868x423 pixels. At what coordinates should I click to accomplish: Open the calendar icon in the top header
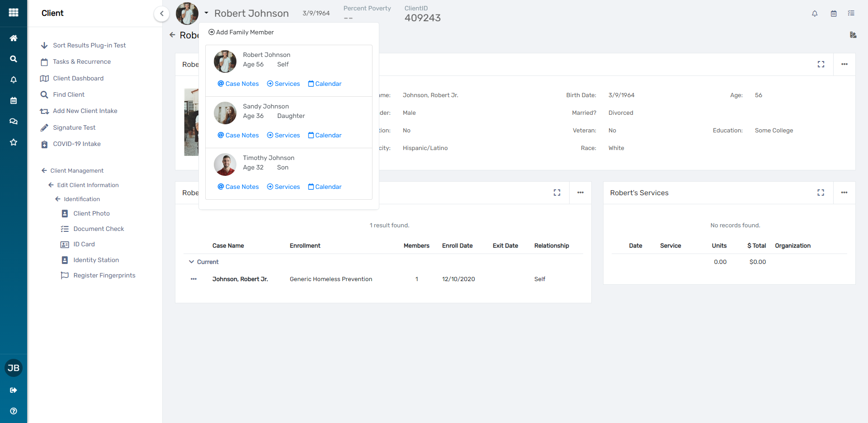click(833, 14)
